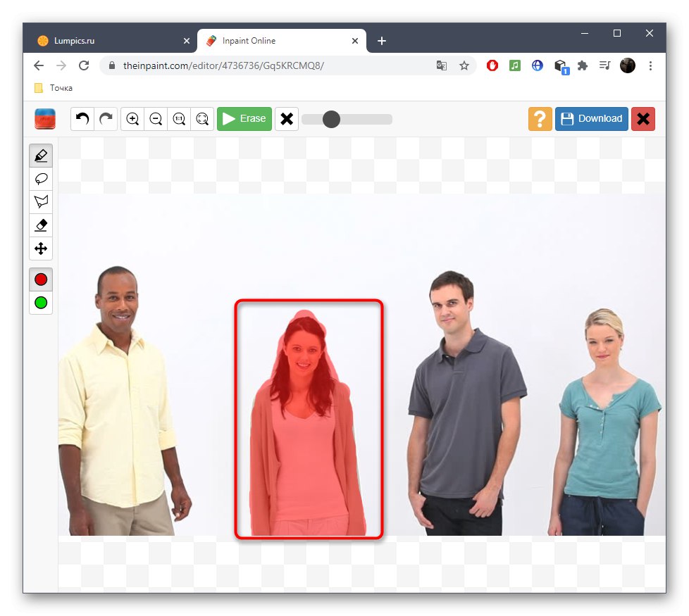Zoom in with the plus magnifier
This screenshot has height=616, width=689.
tap(132, 118)
